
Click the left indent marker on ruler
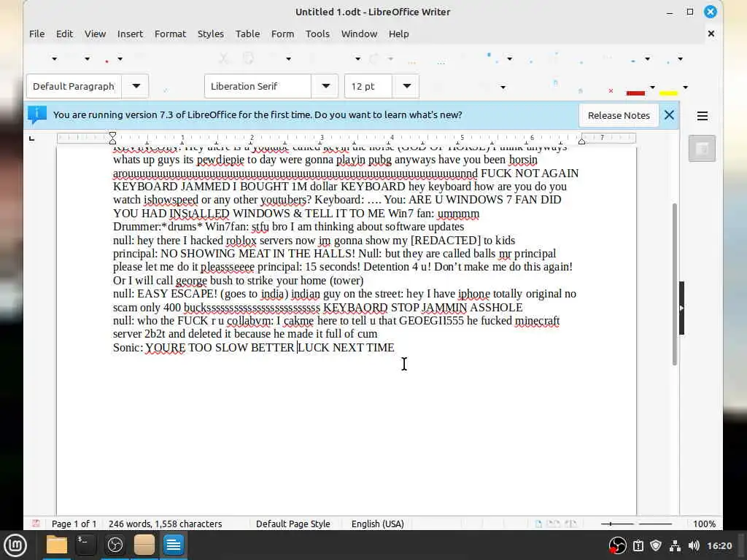coord(112,139)
